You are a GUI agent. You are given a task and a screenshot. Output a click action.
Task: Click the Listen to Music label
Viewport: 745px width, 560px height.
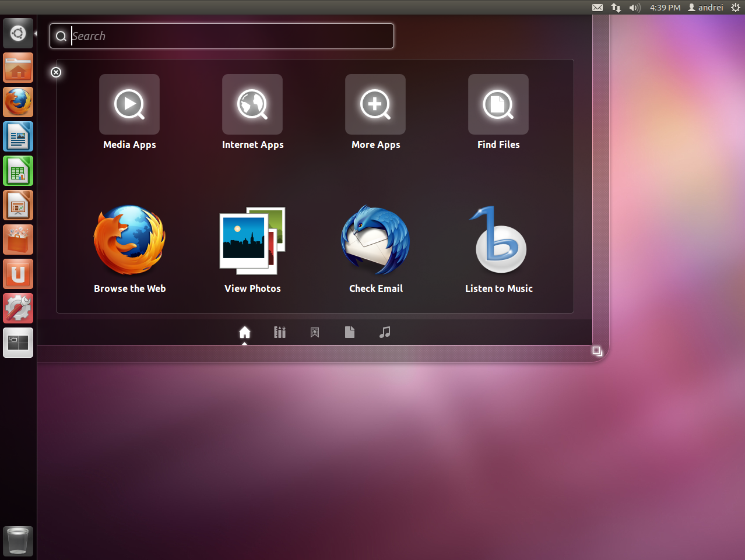coord(499,288)
